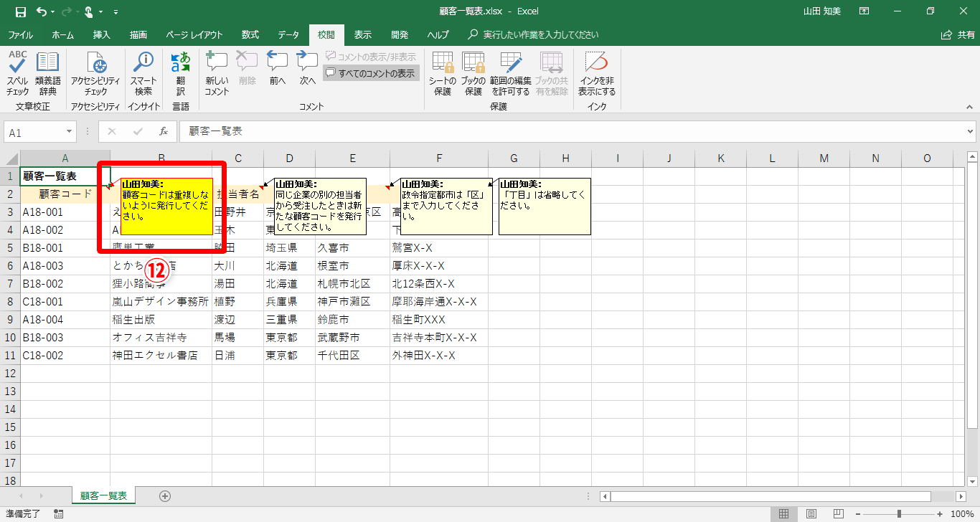The width and height of the screenshot is (980, 522).
Task: Click インクを非表示にする hide ink
Action: point(597,74)
